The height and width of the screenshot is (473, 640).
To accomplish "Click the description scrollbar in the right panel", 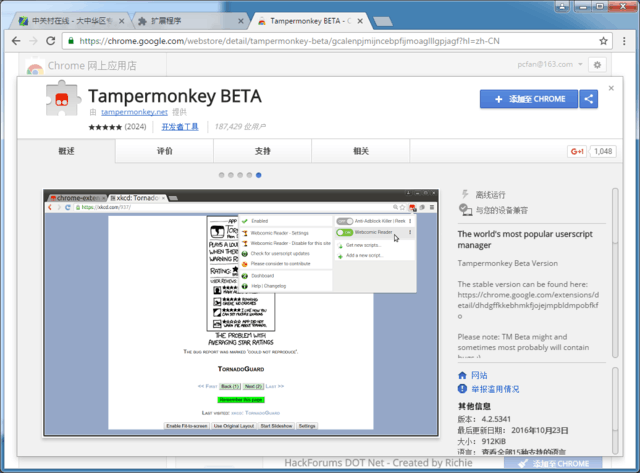I will [x=615, y=273].
